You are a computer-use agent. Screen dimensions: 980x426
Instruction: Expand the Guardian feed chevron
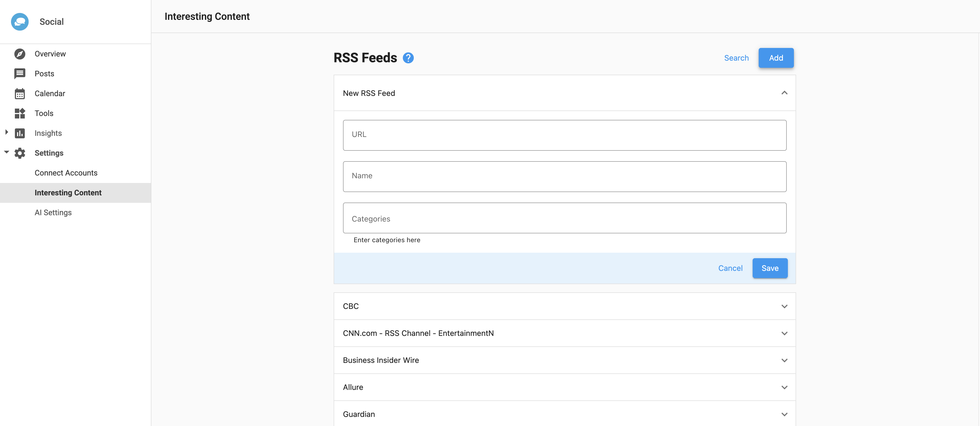click(784, 414)
